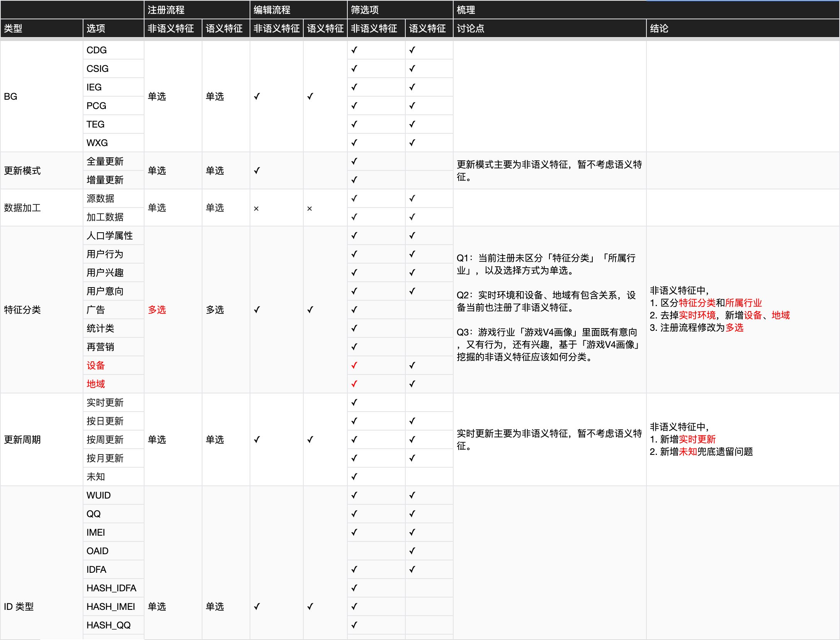The width and height of the screenshot is (840, 640).
Task: Select the 源数据 cell
Action: pyautogui.click(x=114, y=198)
